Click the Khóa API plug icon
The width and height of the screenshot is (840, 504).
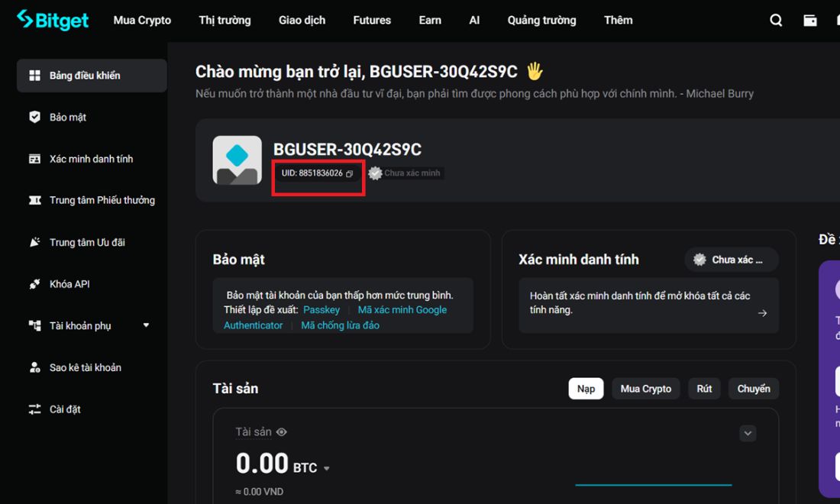(35, 284)
